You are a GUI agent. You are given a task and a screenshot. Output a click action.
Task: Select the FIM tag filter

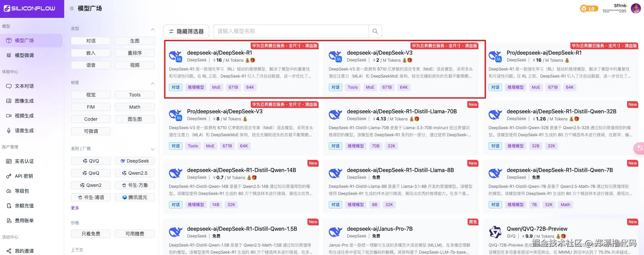91,107
